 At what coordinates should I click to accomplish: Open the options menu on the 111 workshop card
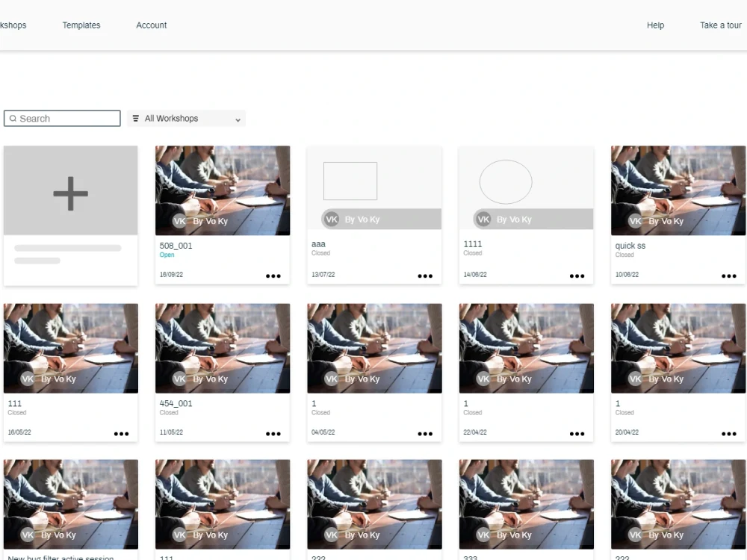[x=122, y=433]
